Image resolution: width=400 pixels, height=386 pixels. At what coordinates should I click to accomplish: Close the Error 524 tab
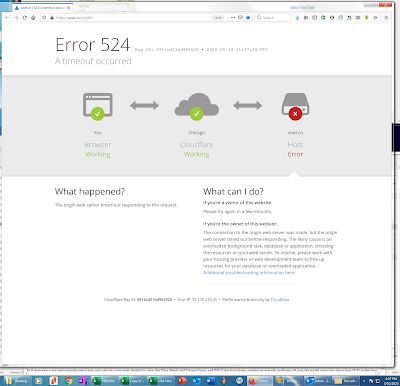(x=69, y=8)
